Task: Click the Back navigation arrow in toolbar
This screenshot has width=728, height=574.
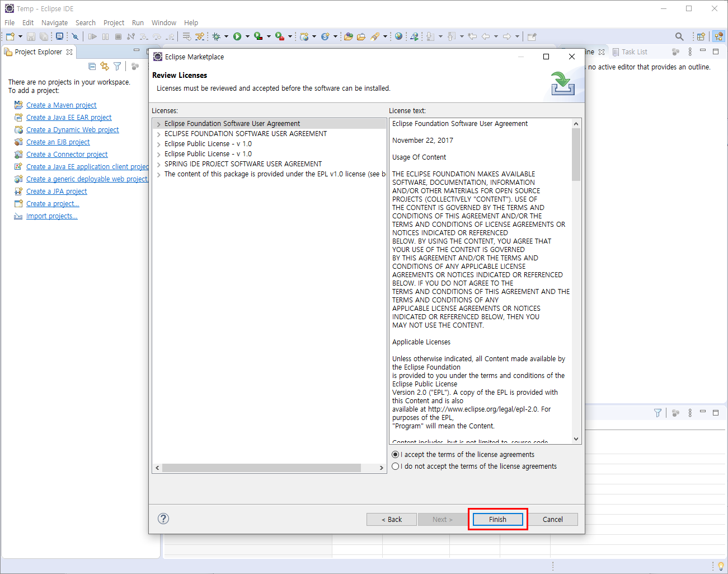Action: click(x=486, y=36)
